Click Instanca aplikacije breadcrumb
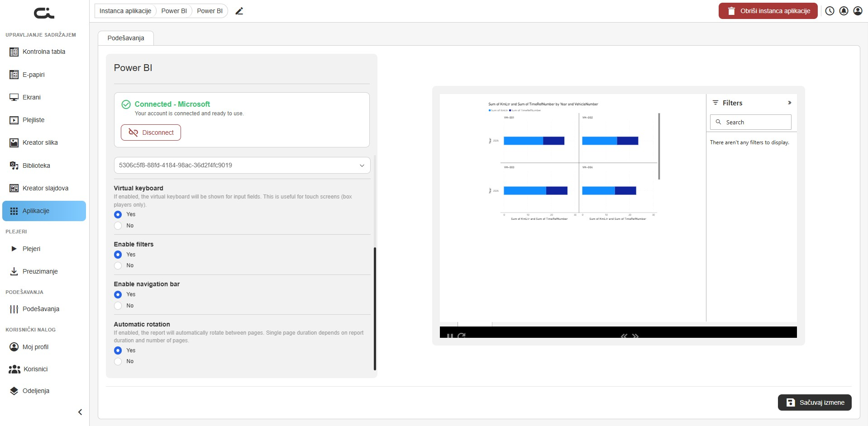868x426 pixels. coord(125,11)
